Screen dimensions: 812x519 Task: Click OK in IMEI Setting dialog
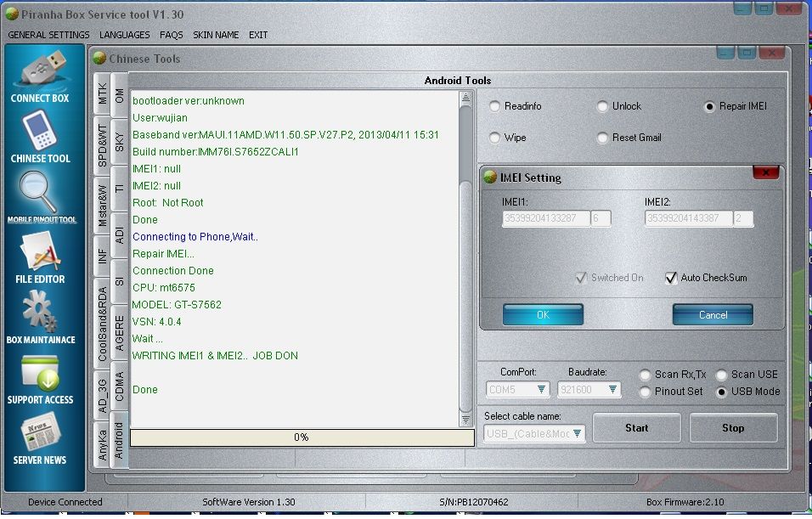(x=543, y=315)
